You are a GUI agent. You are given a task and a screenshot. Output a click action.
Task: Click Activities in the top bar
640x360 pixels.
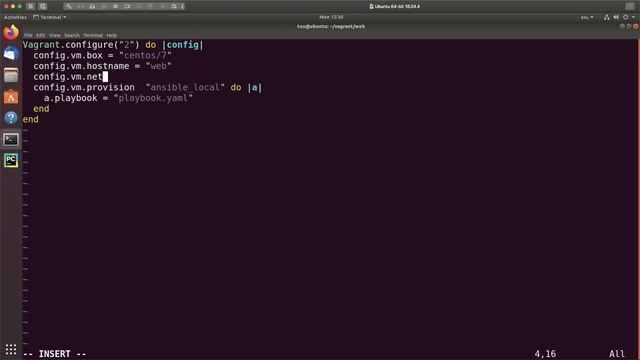(15, 17)
